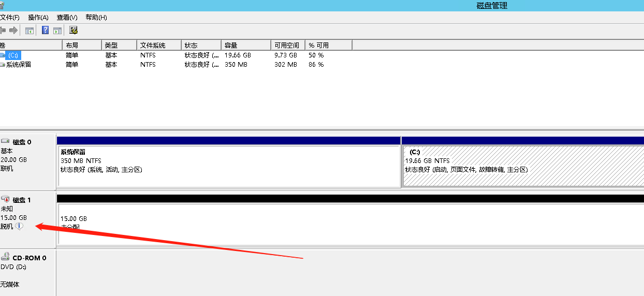Click the 磁盘 0 disk icon
The image size is (644, 296).
6,141
